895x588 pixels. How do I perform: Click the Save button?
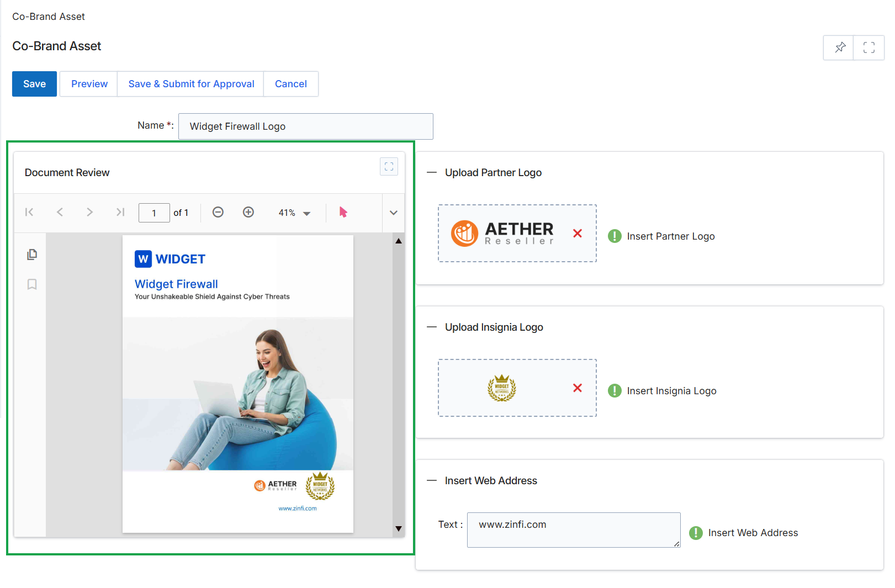(x=34, y=84)
